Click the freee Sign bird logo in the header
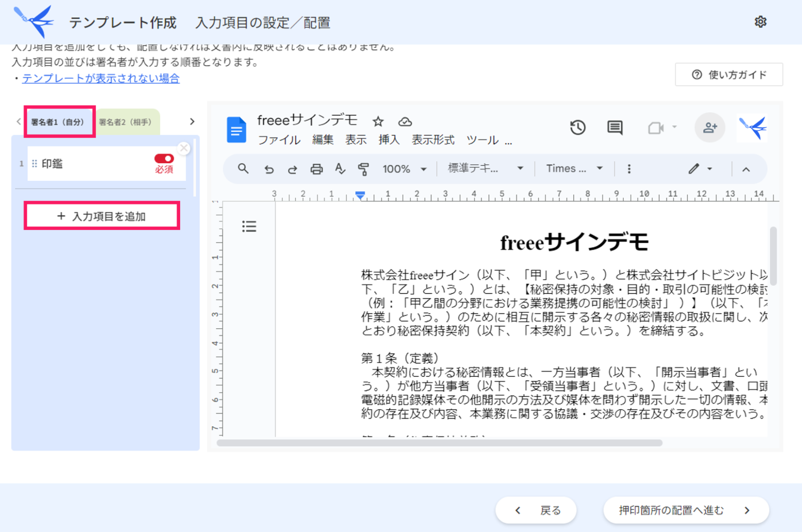 (34, 21)
